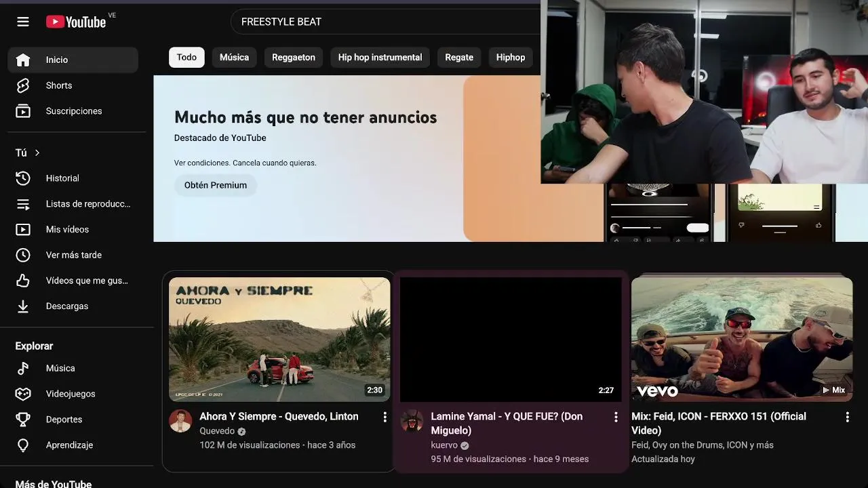Click Ver condiciones link in banner
Image resolution: width=868 pixels, height=488 pixels.
tap(201, 163)
